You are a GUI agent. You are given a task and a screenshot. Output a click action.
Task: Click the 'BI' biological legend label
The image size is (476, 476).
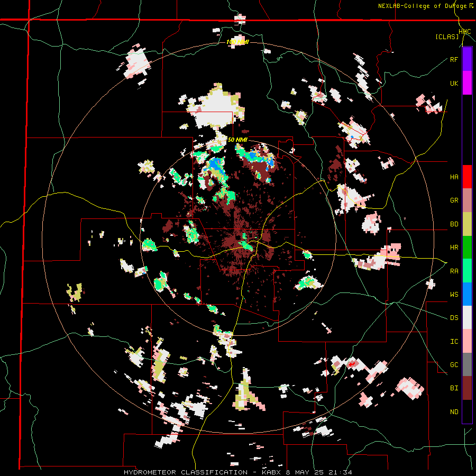click(x=454, y=388)
